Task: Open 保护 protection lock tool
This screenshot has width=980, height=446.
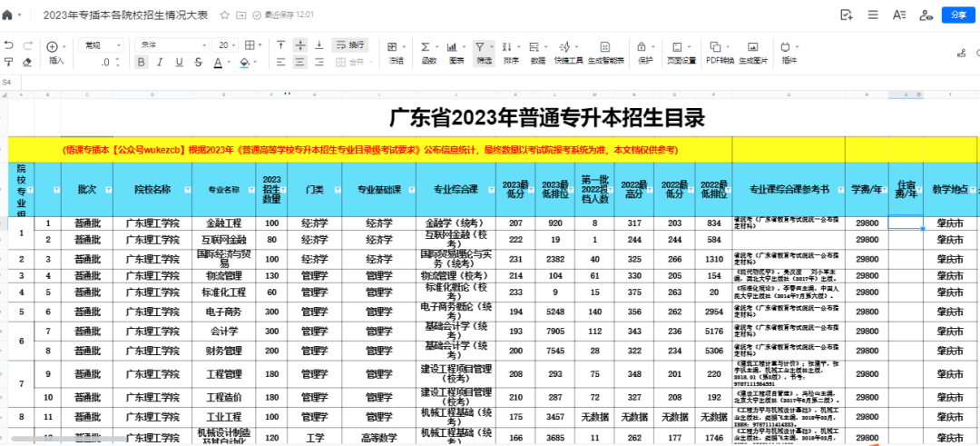Action: [x=645, y=54]
